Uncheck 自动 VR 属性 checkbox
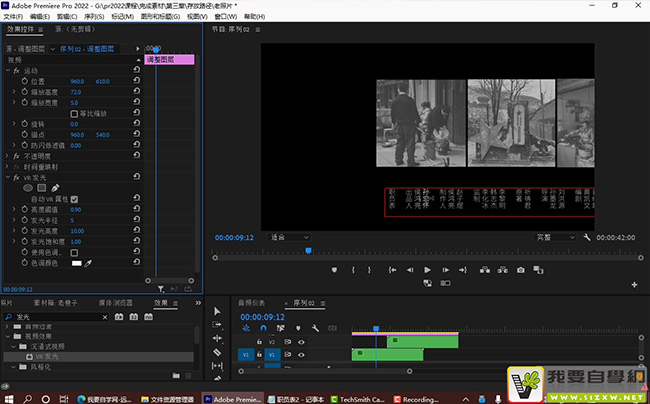 click(74, 199)
